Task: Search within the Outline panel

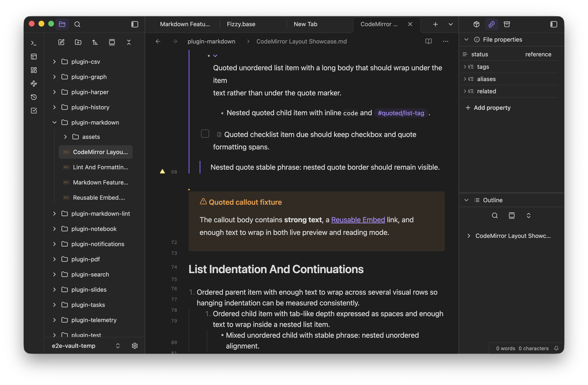Action: [x=495, y=216]
